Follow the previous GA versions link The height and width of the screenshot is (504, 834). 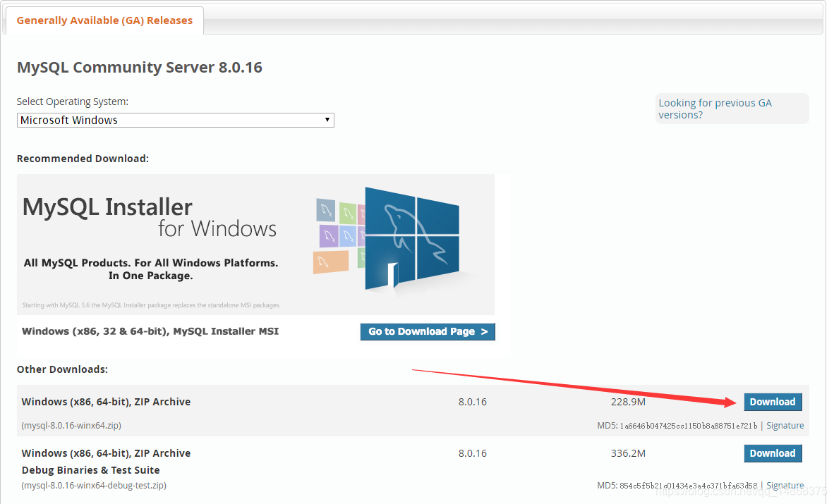[x=714, y=109]
